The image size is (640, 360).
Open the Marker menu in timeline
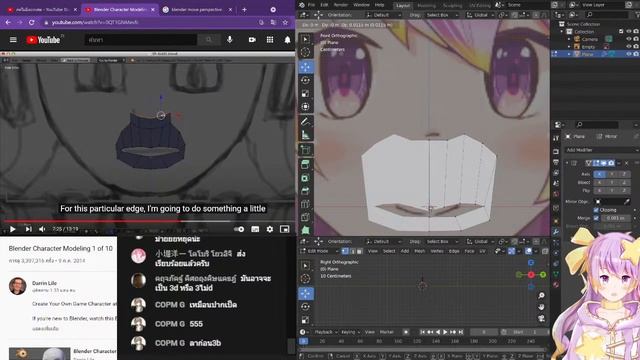387,332
